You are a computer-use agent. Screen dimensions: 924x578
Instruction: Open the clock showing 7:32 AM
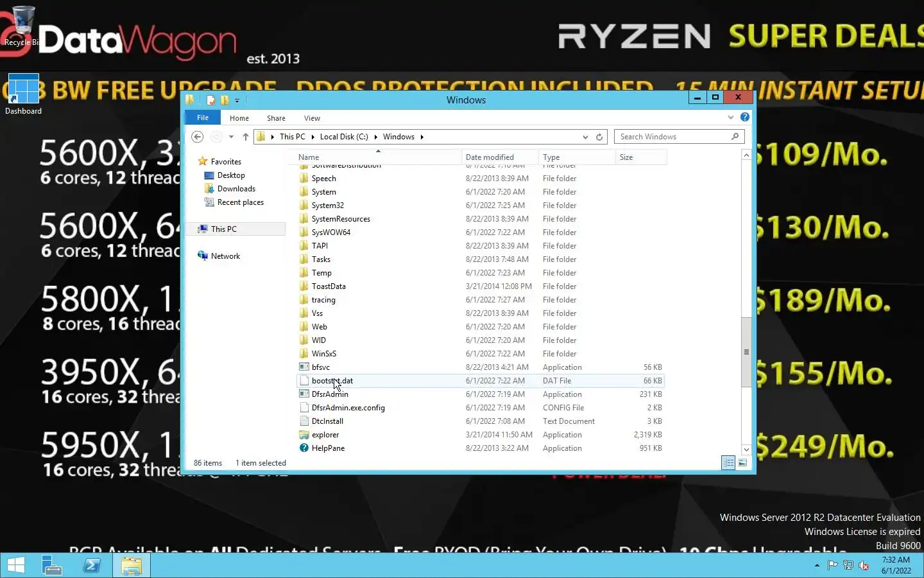pyautogui.click(x=896, y=565)
